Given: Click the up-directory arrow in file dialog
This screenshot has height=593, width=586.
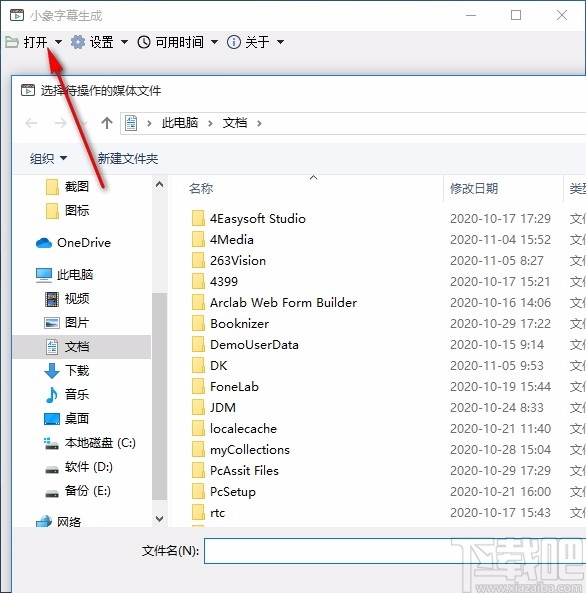Looking at the screenshot, I should point(107,123).
